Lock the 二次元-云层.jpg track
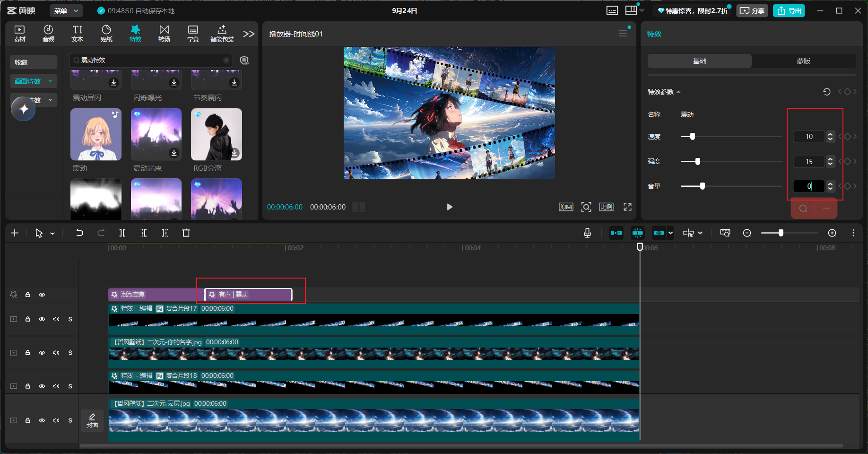 [x=28, y=420]
